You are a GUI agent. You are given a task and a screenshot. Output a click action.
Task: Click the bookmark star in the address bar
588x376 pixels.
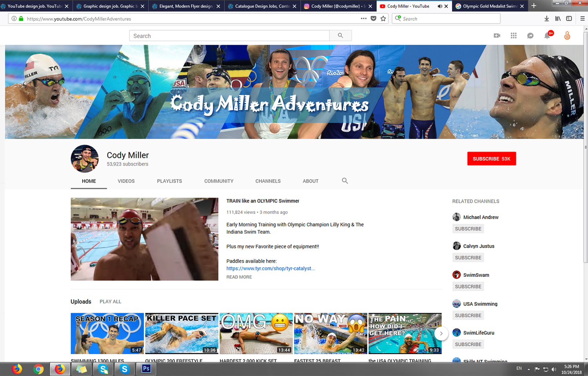[383, 18]
